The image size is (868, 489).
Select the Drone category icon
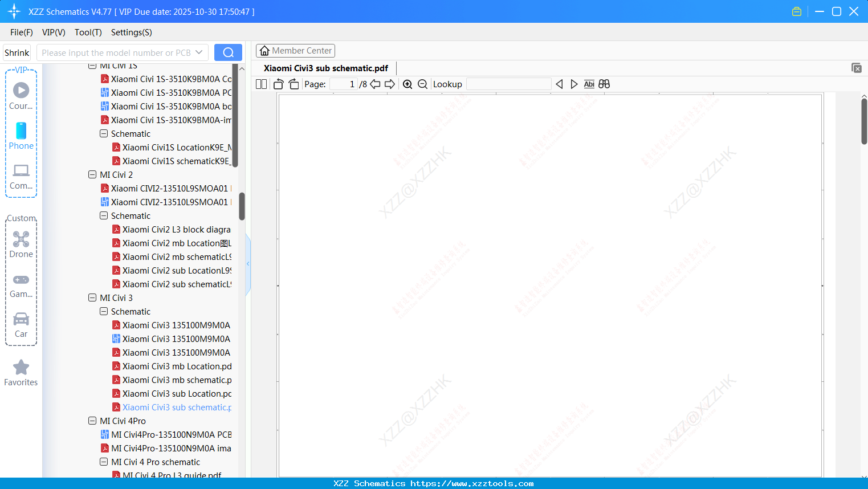click(21, 244)
